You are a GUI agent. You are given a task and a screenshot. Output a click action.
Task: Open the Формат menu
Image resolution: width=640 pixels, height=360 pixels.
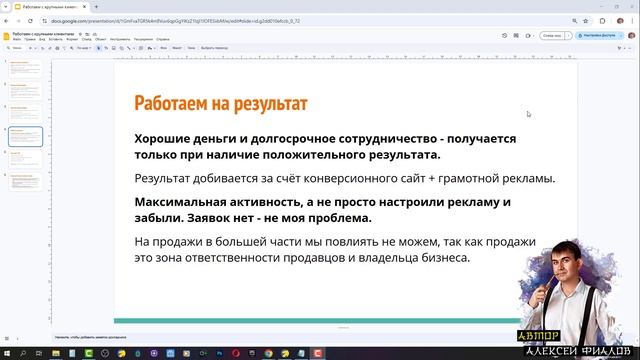point(72,39)
